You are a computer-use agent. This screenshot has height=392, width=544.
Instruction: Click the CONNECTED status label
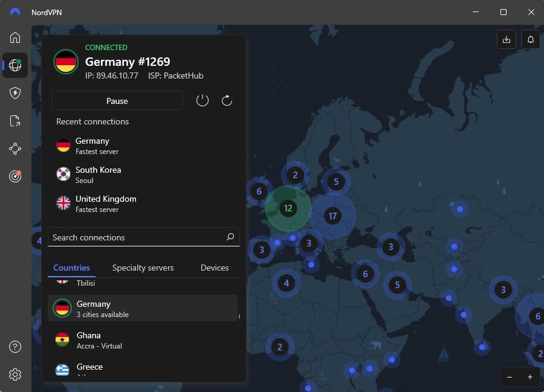point(106,47)
